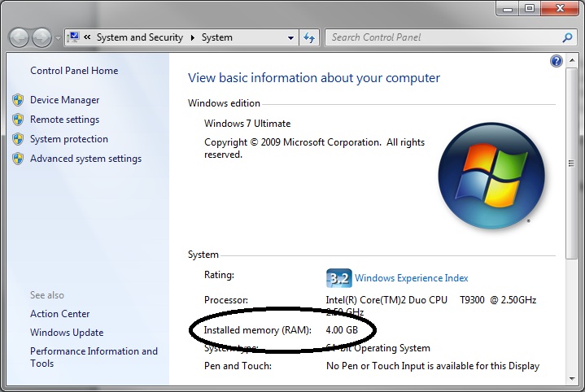Minimize the System window
This screenshot has width=585, height=392.
(x=508, y=8)
